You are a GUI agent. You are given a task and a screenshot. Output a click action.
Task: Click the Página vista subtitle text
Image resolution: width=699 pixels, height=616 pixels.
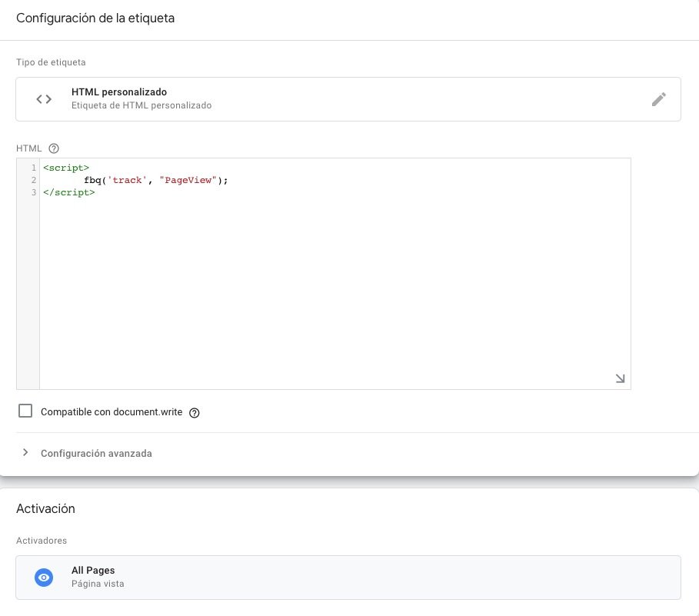98,584
